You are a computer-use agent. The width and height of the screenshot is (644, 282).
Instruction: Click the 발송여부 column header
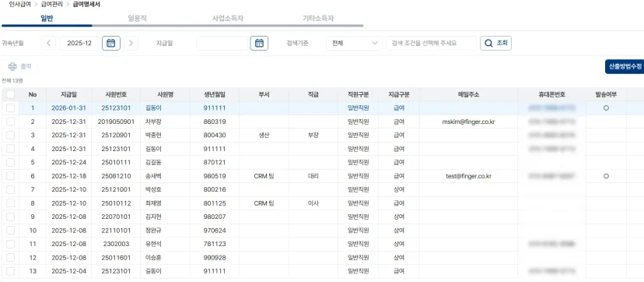pos(606,94)
